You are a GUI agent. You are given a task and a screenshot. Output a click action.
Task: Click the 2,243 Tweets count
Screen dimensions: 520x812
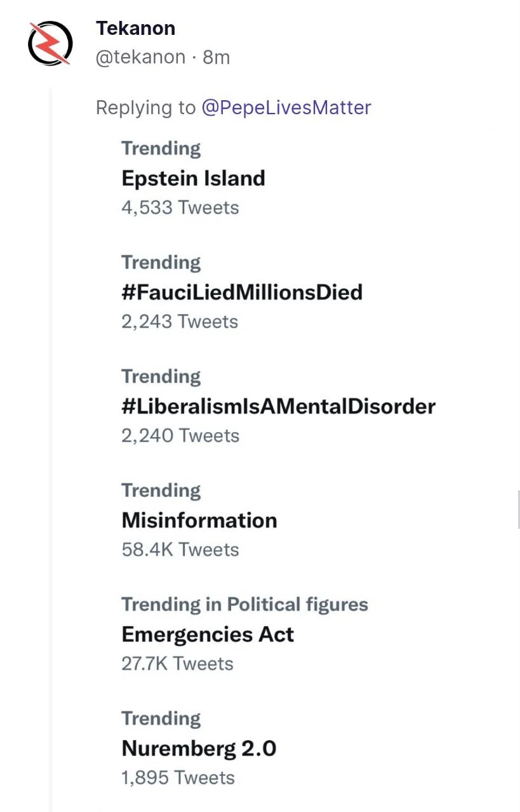180,322
